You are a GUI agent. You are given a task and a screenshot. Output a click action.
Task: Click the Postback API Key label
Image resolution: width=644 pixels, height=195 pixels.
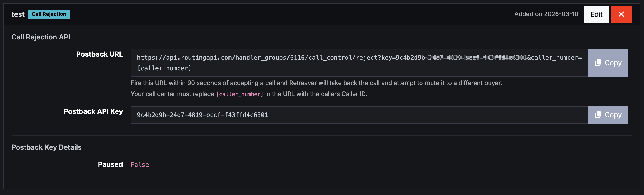[93, 111]
